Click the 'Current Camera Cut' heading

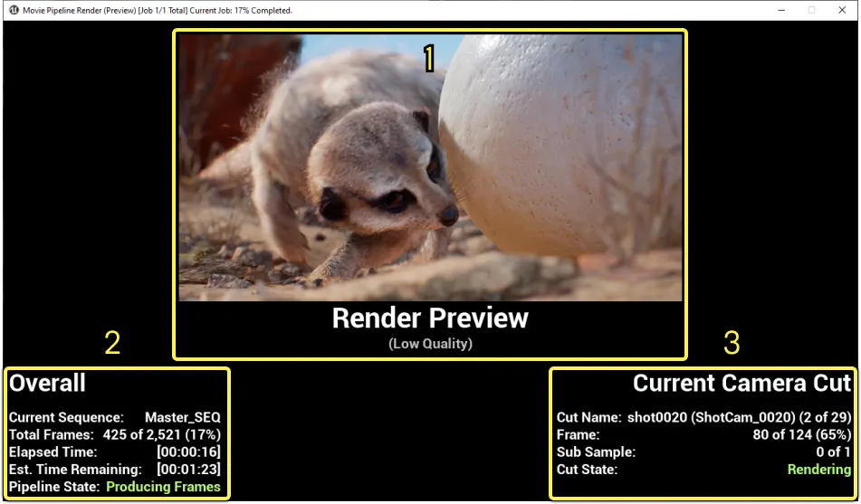click(x=741, y=383)
